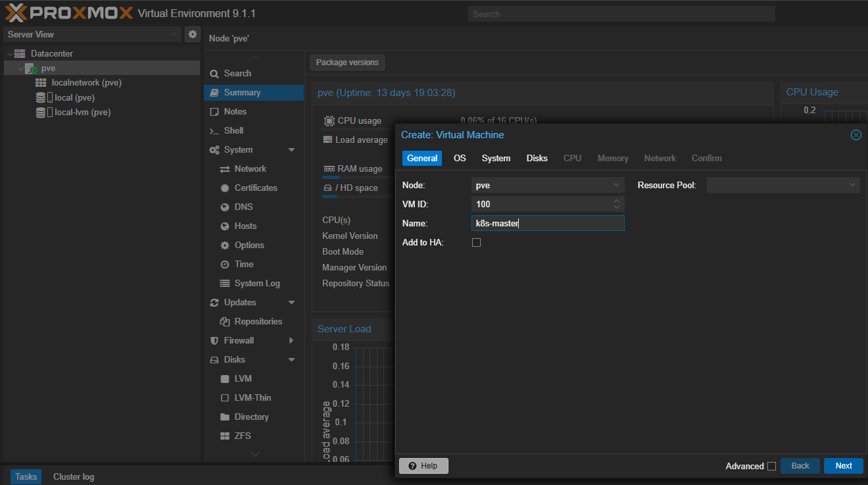Select Datacenter server icon in tree
This screenshot has width=868, height=485.
click(x=20, y=53)
